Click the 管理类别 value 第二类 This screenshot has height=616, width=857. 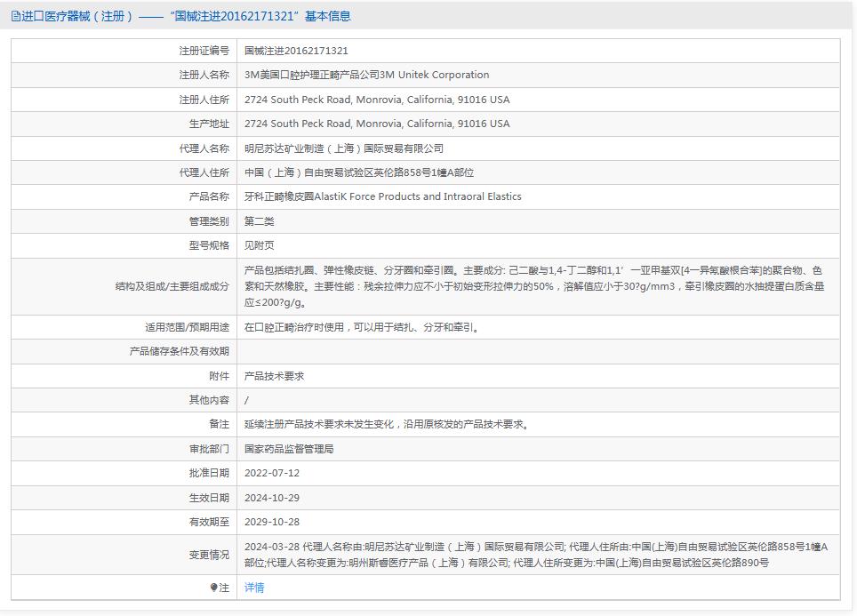point(260,220)
